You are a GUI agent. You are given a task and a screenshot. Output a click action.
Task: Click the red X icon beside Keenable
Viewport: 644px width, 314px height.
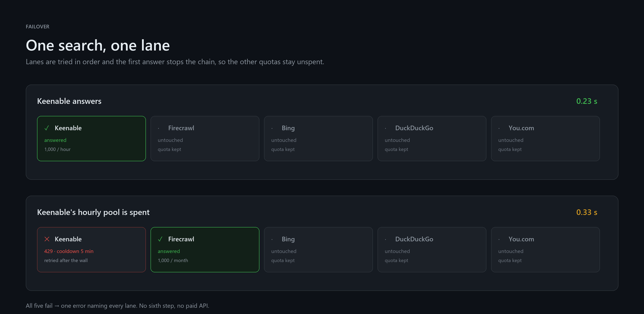pos(47,239)
